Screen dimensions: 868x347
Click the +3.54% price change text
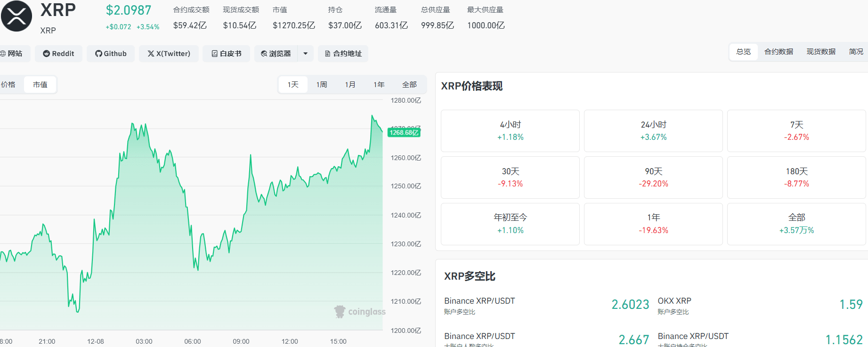(x=148, y=27)
